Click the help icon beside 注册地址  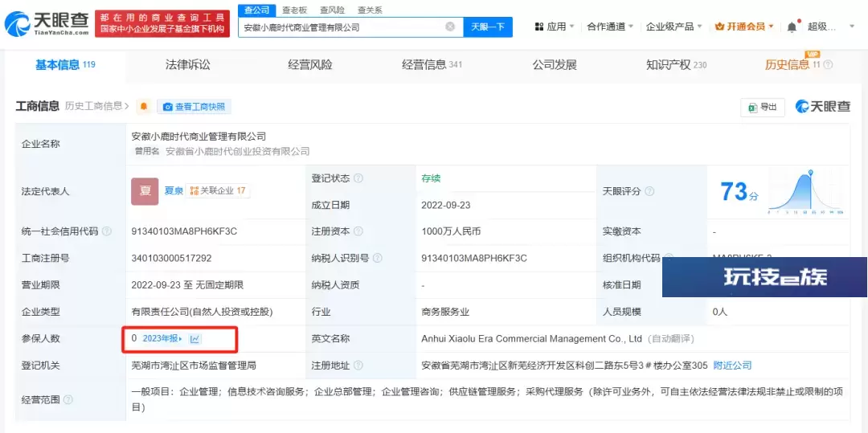358,366
